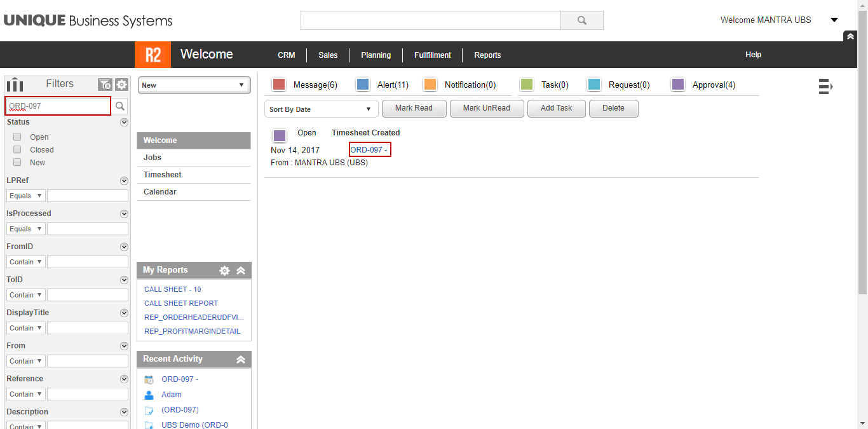Click the magnifier icon in top search bar
Screen dimensions: 868x429
coord(581,20)
